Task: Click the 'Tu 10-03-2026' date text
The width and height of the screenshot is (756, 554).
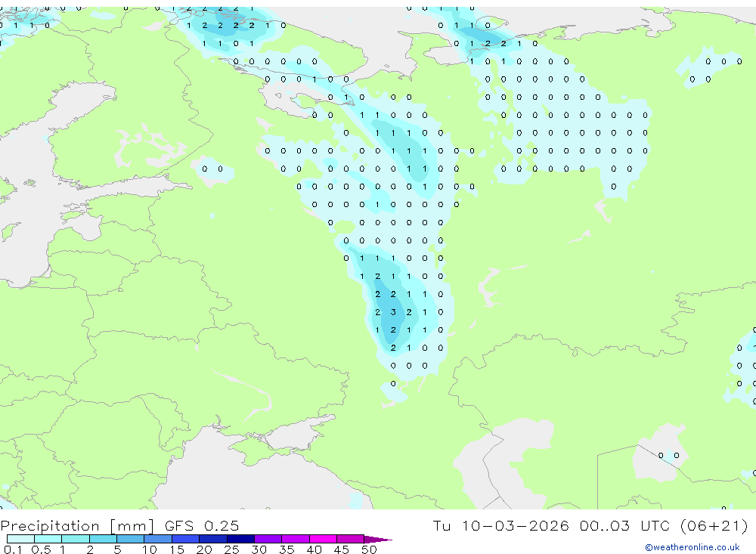Action: click(500, 525)
